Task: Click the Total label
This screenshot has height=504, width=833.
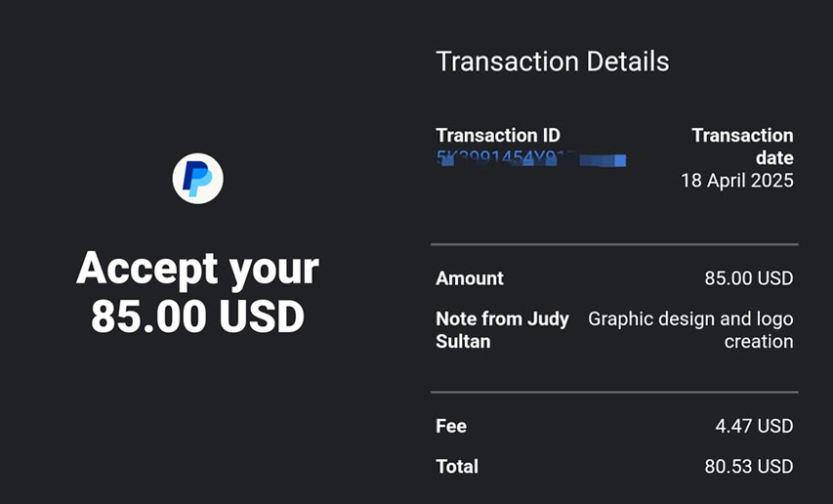Action: point(457,466)
